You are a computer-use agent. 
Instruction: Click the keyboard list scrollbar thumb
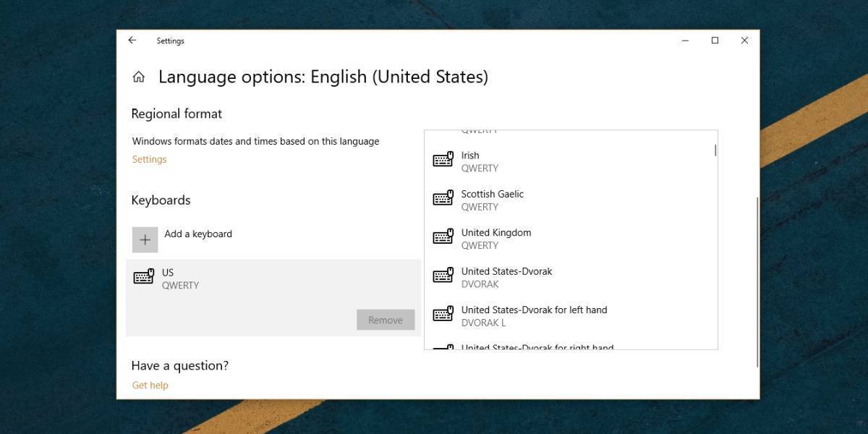click(x=715, y=150)
